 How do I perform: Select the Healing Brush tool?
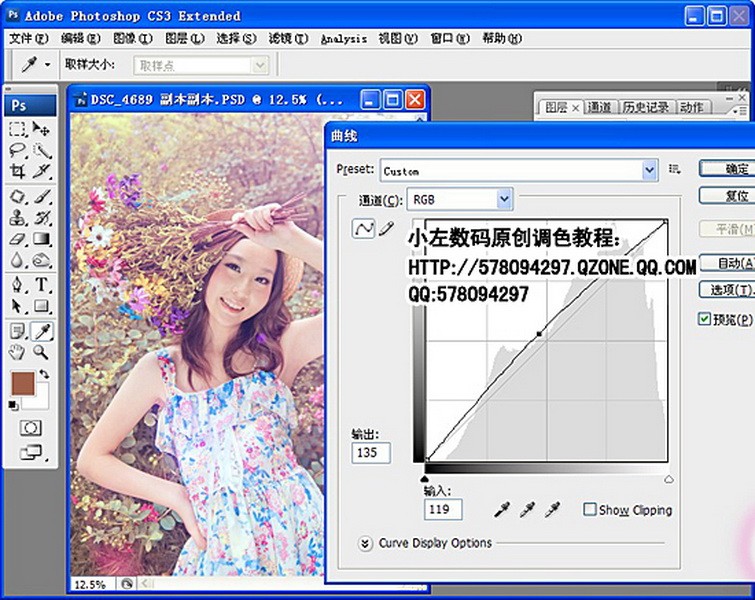pyautogui.click(x=17, y=196)
